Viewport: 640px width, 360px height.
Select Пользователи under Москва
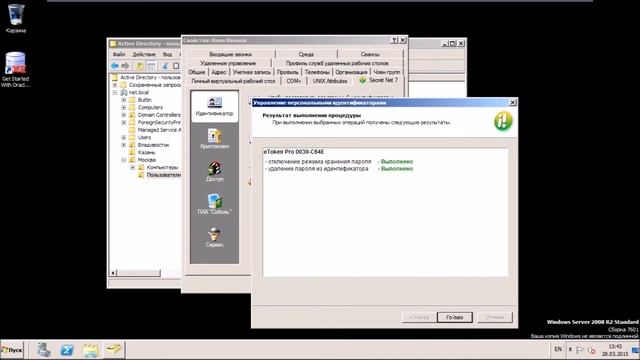click(x=160, y=175)
